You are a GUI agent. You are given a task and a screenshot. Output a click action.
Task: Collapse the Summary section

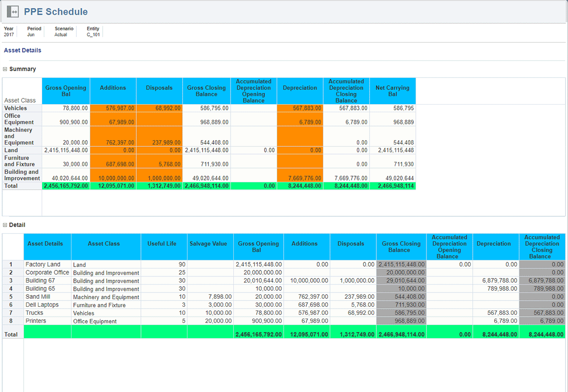coord(5,69)
